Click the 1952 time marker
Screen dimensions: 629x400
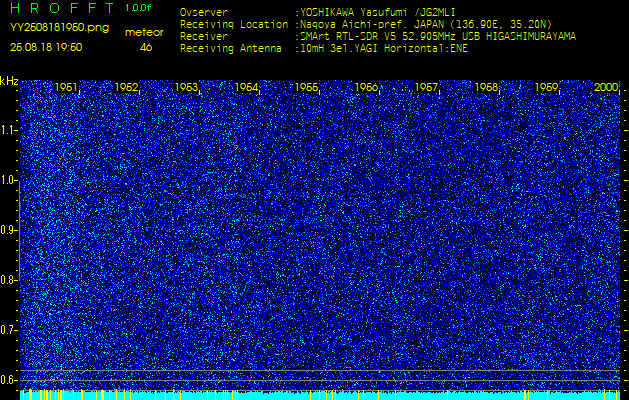126,87
